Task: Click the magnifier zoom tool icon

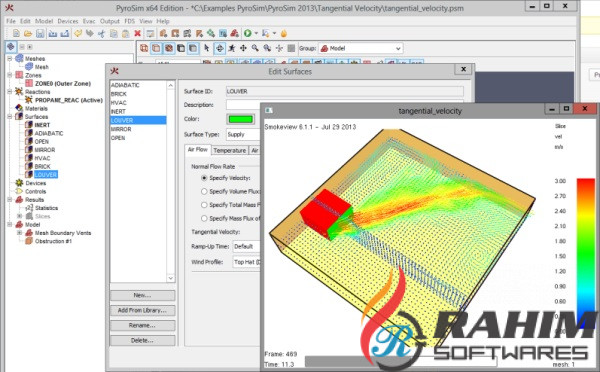Action: click(255, 48)
